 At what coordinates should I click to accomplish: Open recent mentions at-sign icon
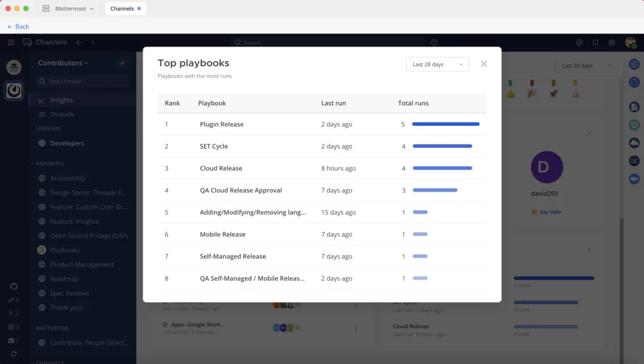tap(579, 42)
